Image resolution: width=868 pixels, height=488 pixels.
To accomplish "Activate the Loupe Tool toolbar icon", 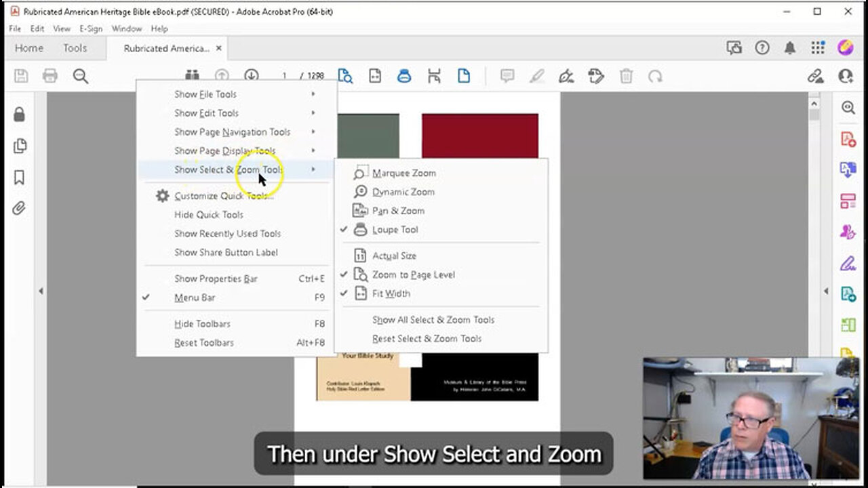I will 404,76.
